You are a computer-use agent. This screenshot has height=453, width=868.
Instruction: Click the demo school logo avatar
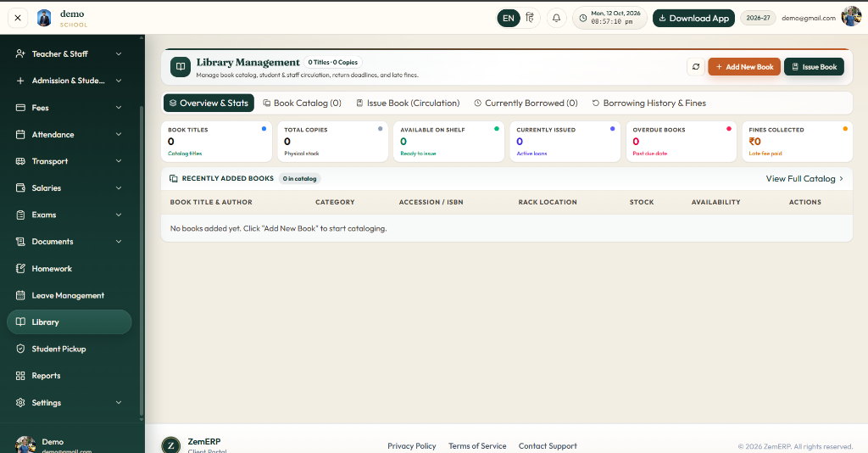click(x=44, y=18)
